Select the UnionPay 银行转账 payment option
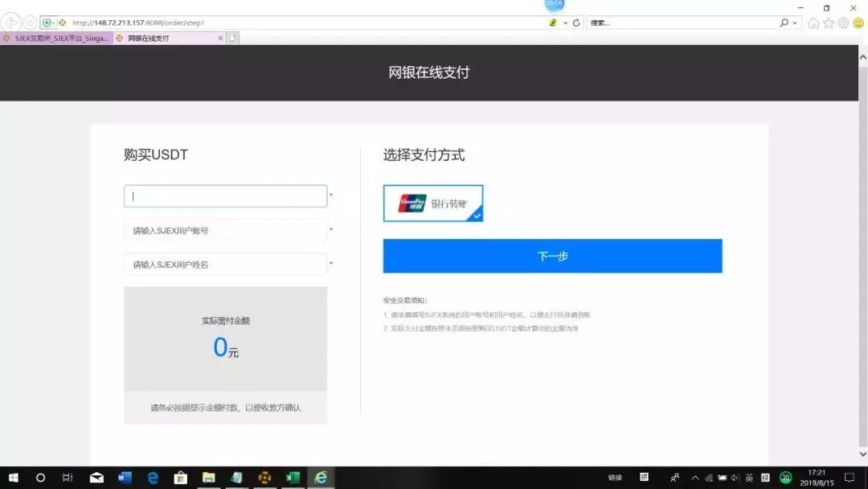The height and width of the screenshot is (489, 868). click(x=433, y=203)
